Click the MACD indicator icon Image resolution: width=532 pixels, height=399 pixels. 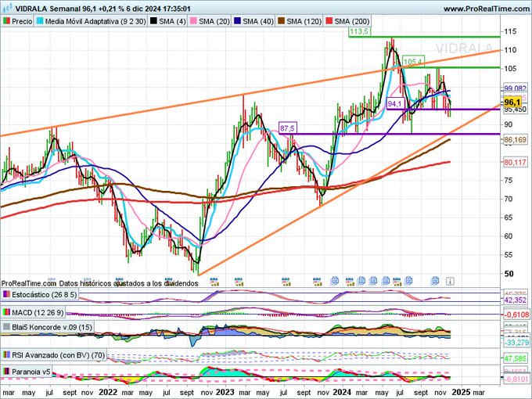coord(6,312)
